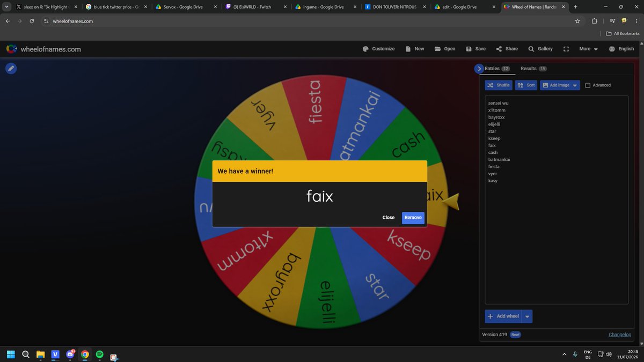Click the Add wheel button
644x362 pixels.
click(x=503, y=316)
